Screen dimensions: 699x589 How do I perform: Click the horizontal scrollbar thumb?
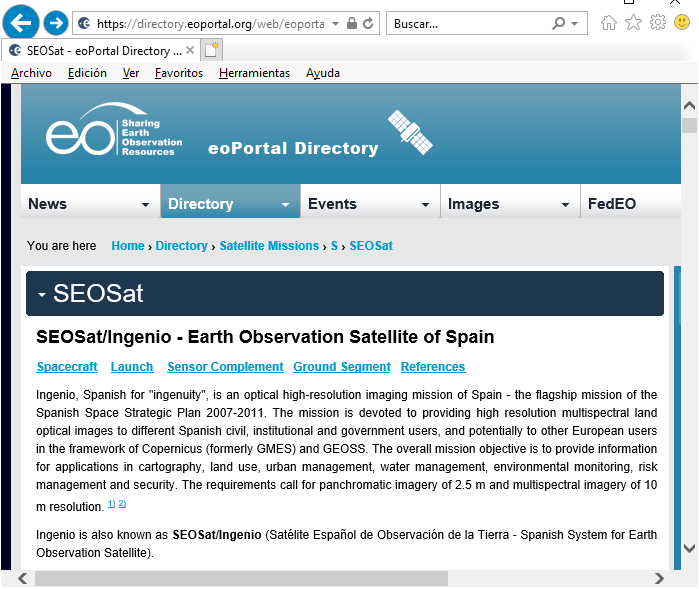click(x=241, y=579)
